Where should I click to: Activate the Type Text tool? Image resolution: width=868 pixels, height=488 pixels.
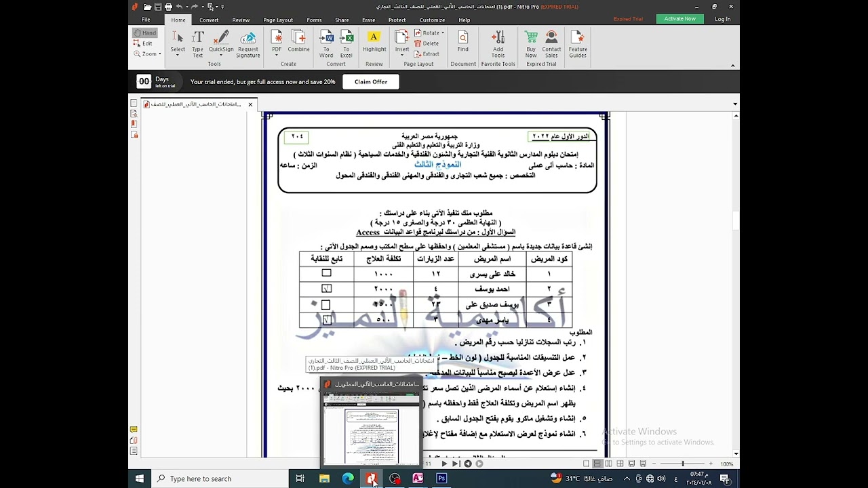[197, 43]
